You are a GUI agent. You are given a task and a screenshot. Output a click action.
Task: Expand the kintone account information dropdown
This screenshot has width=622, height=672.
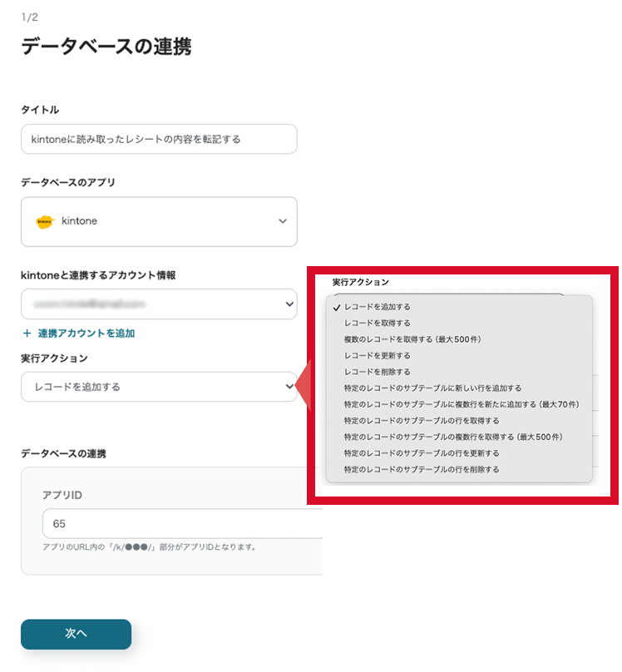point(159,304)
